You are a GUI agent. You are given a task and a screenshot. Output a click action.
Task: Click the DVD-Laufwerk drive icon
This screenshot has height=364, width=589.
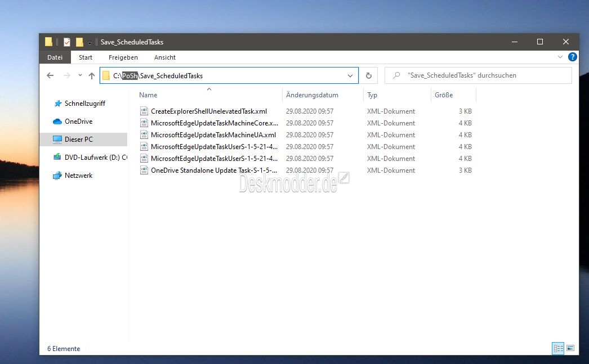(57, 157)
